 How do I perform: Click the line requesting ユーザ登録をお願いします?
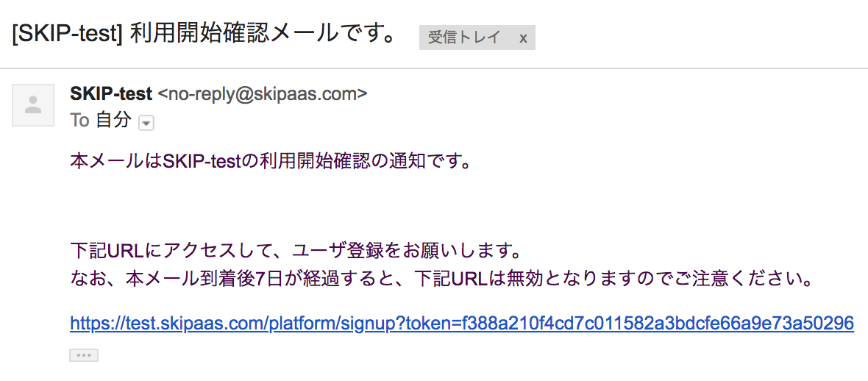tap(296, 252)
